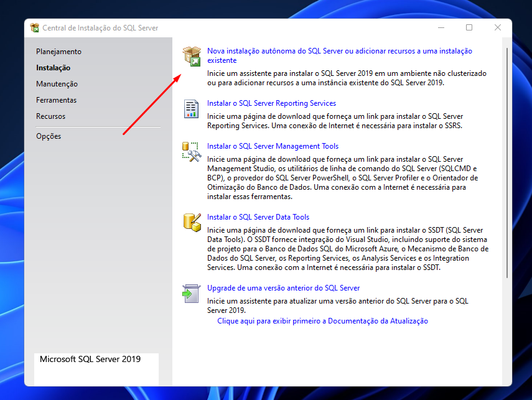The height and width of the screenshot is (400, 532).
Task: Select Recursos in the sidebar
Action: pos(50,116)
